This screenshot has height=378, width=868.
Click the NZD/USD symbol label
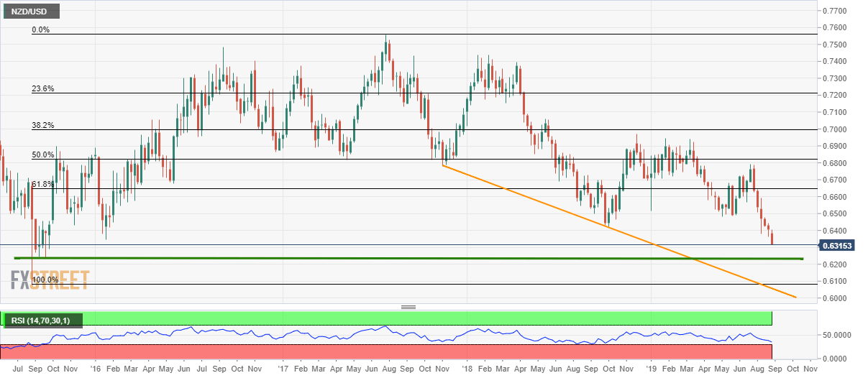point(30,11)
